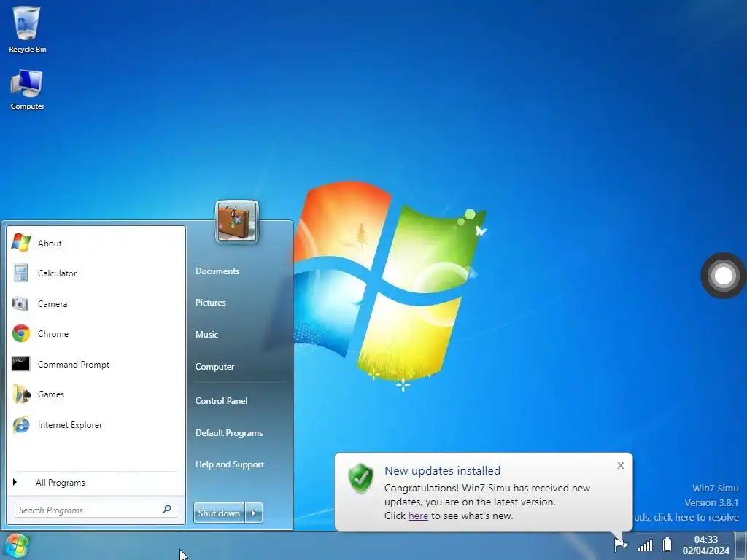The image size is (747, 560).
Task: Click the Show desktop strip at taskbar end
Action: (741, 545)
